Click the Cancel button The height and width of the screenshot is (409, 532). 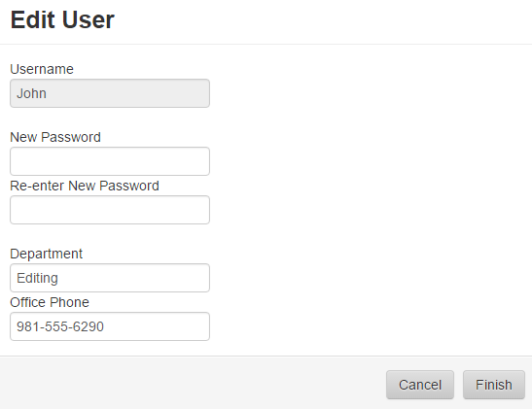tap(420, 385)
